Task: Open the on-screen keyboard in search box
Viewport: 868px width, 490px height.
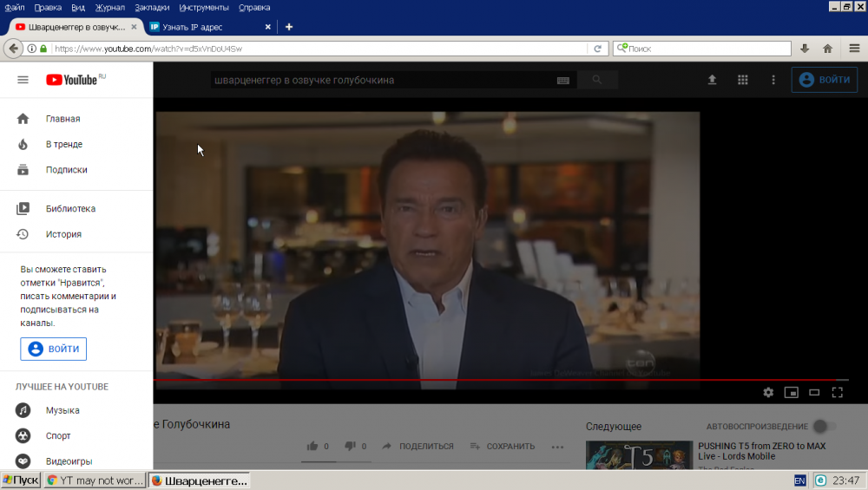Action: click(563, 81)
